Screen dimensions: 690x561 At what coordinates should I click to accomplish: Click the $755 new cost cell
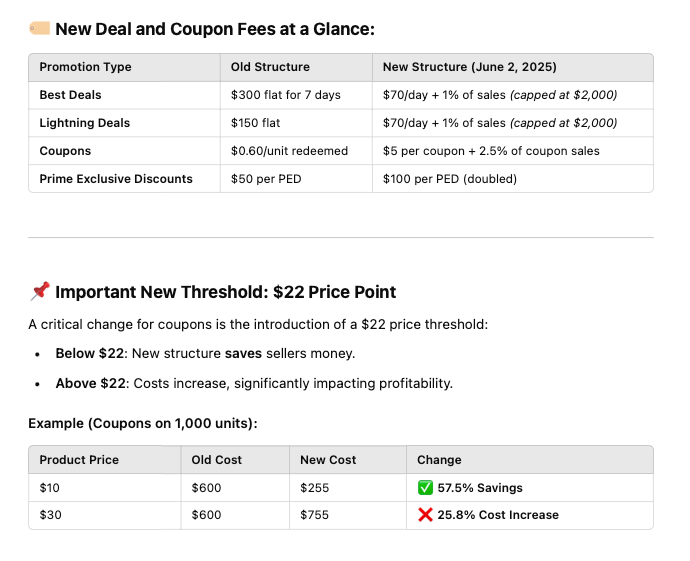pyautogui.click(x=315, y=515)
